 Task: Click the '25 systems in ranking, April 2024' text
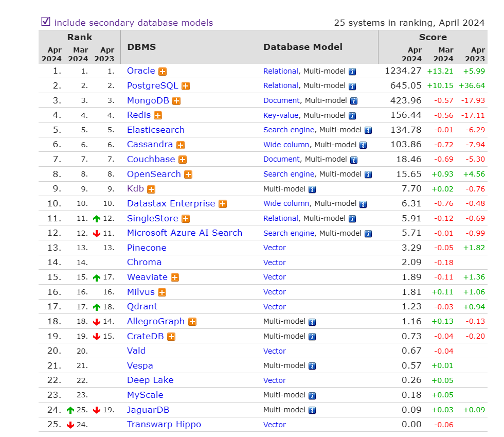click(x=409, y=23)
